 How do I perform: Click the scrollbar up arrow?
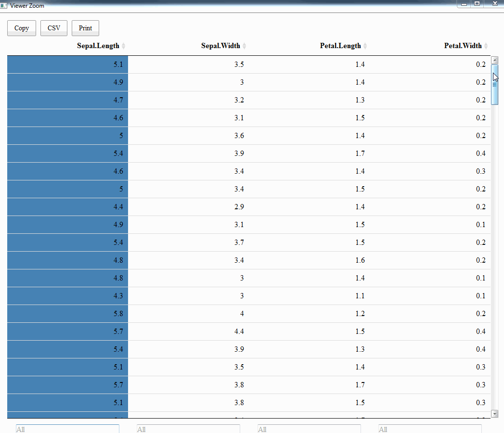point(495,60)
